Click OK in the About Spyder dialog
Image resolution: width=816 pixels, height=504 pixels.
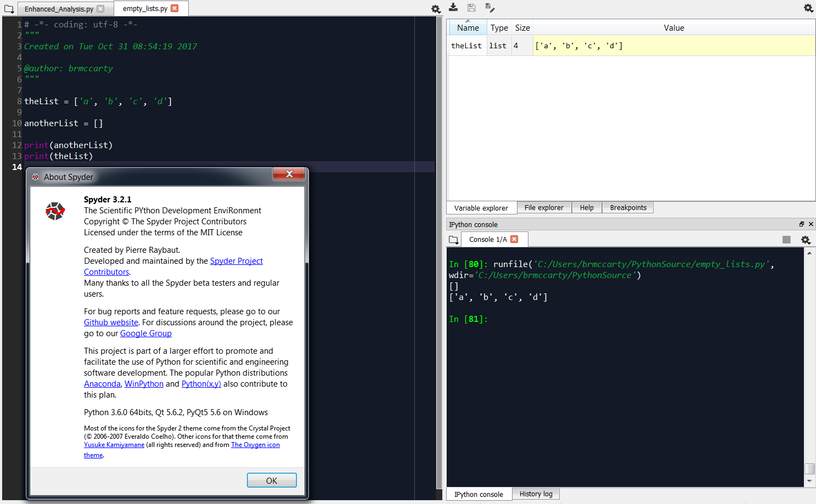272,480
